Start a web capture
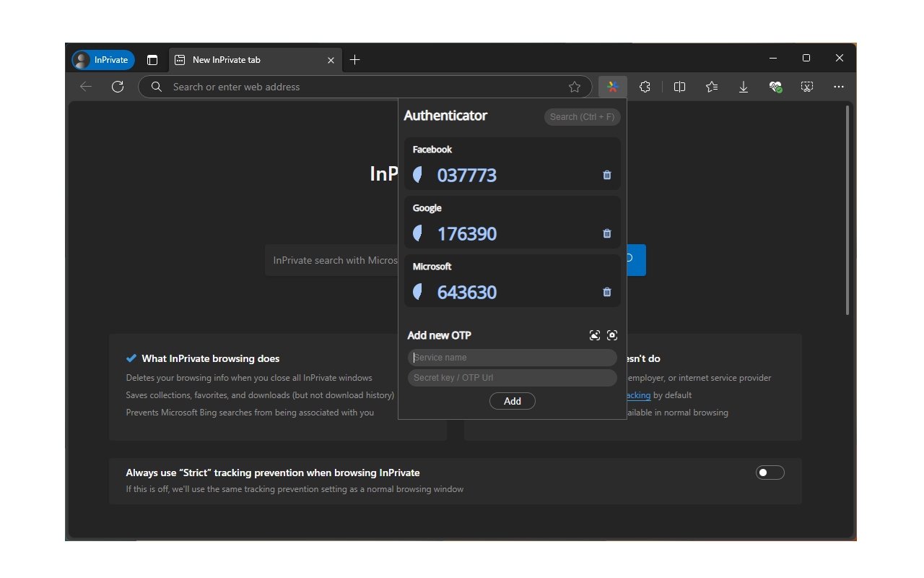 click(x=806, y=87)
